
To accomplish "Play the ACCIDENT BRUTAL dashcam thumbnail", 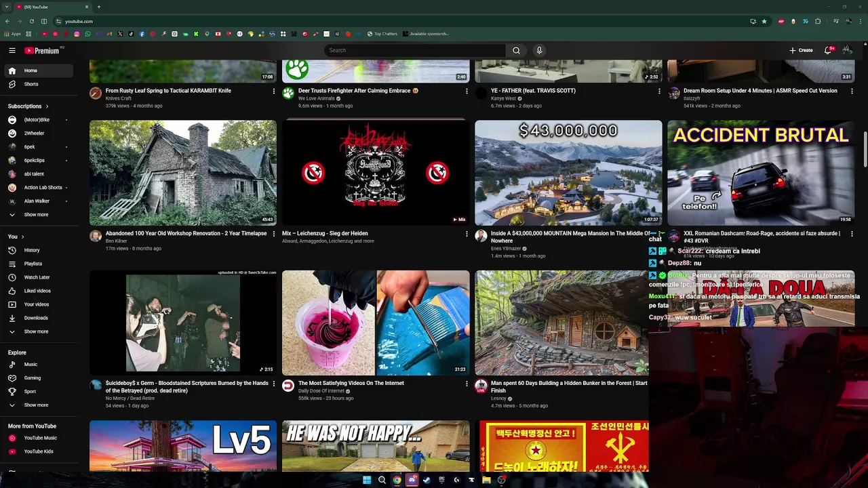I will click(761, 173).
